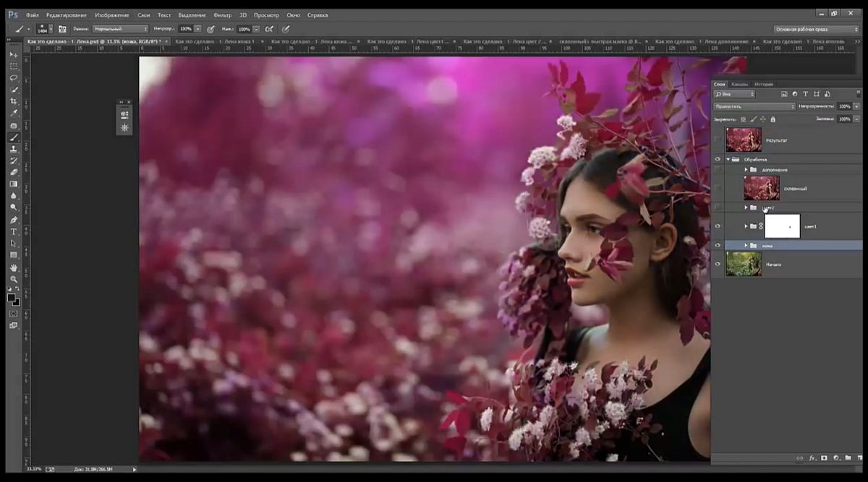
Task: Open the Файл menu
Action: (32, 14)
